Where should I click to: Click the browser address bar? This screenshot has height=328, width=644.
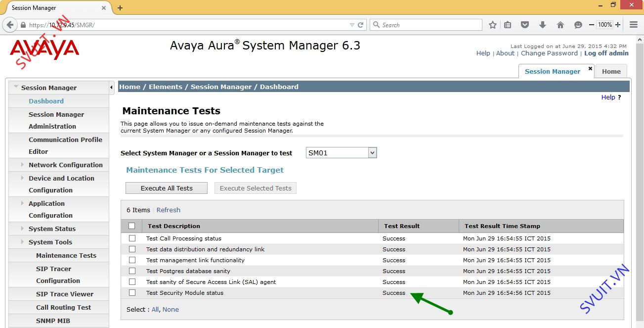click(x=188, y=25)
